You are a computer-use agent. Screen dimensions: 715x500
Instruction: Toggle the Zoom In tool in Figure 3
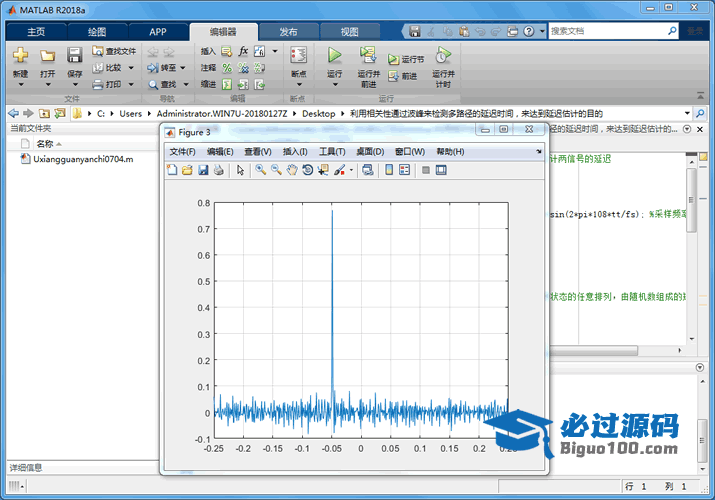[260, 170]
